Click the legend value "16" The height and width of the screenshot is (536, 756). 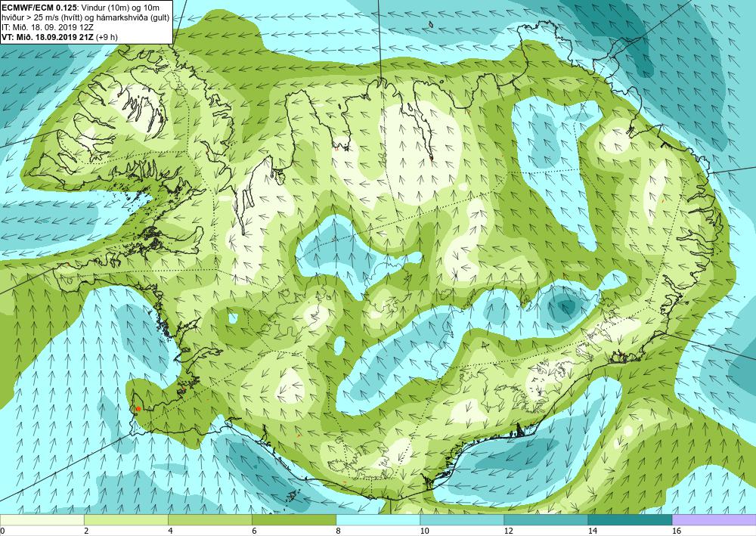677,531
